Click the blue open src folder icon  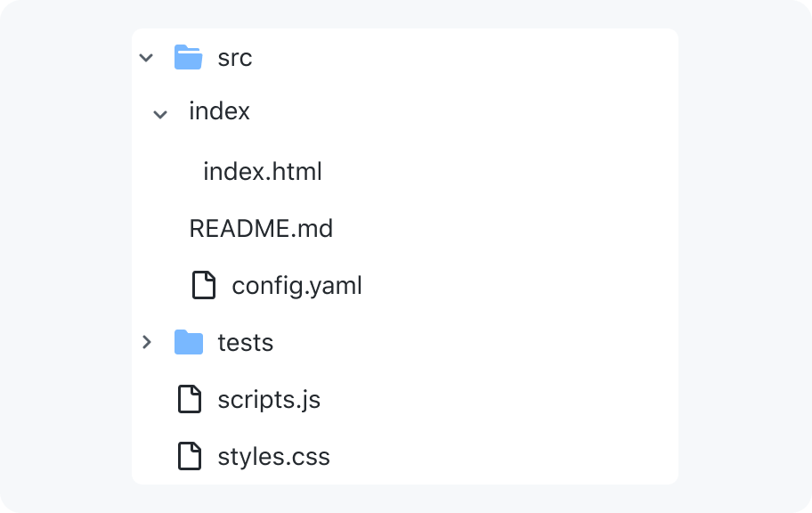188,57
